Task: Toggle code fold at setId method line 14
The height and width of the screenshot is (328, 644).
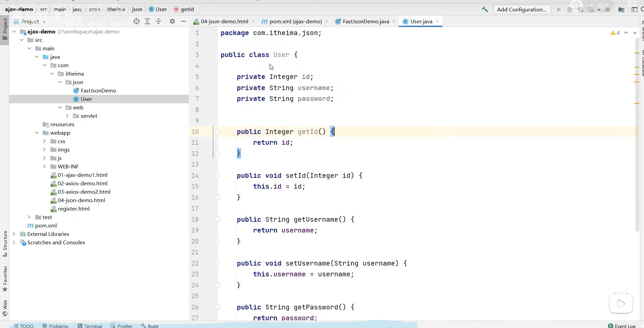Action: coord(218,175)
